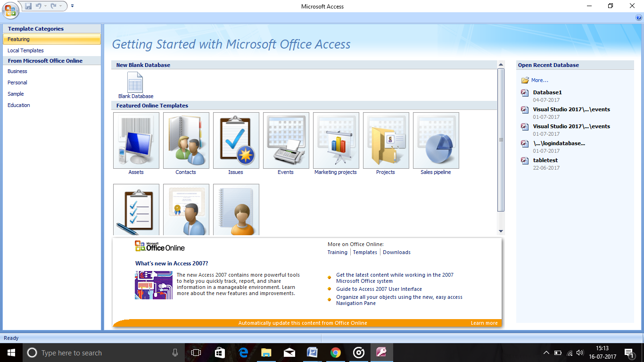Image resolution: width=644 pixels, height=362 pixels.
Task: Open Microsoft Store from taskbar
Action: (x=220, y=353)
